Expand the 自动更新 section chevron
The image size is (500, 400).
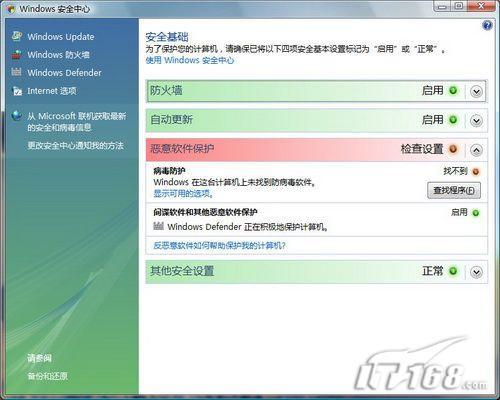click(x=476, y=121)
